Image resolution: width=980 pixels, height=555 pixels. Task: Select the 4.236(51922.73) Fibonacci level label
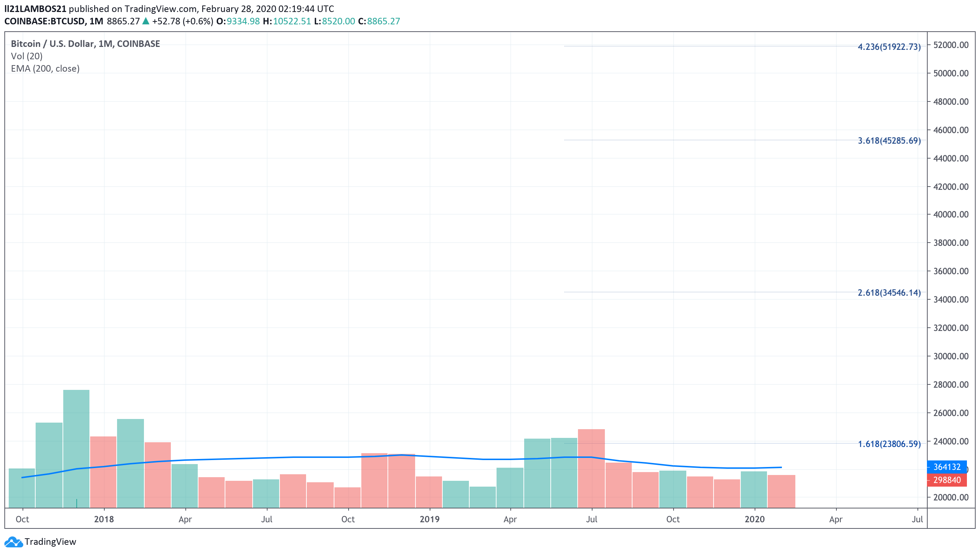(889, 47)
